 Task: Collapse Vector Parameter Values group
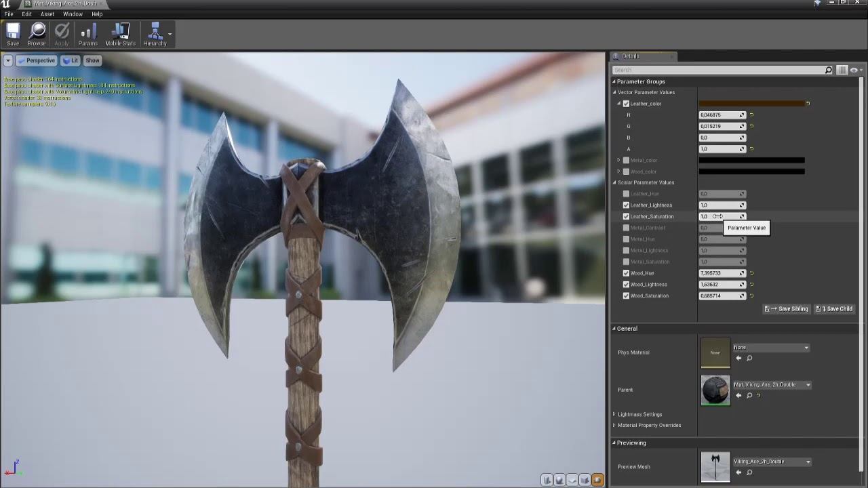(x=614, y=92)
